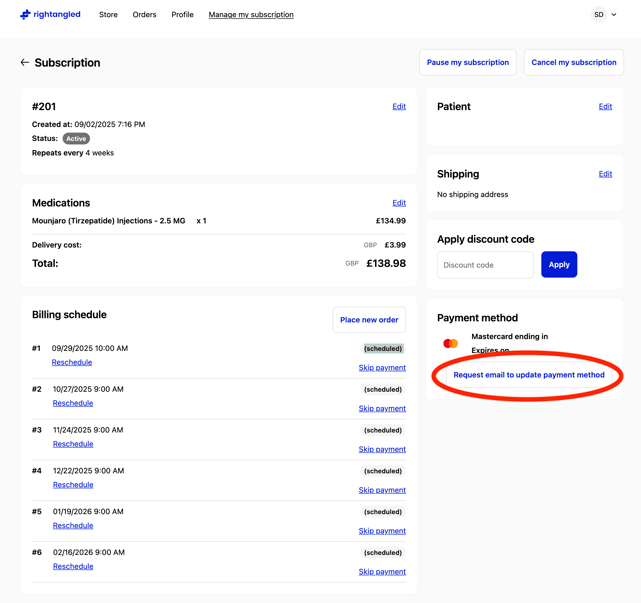Go back using the left arrow
This screenshot has height=603, width=641.
[25, 62]
